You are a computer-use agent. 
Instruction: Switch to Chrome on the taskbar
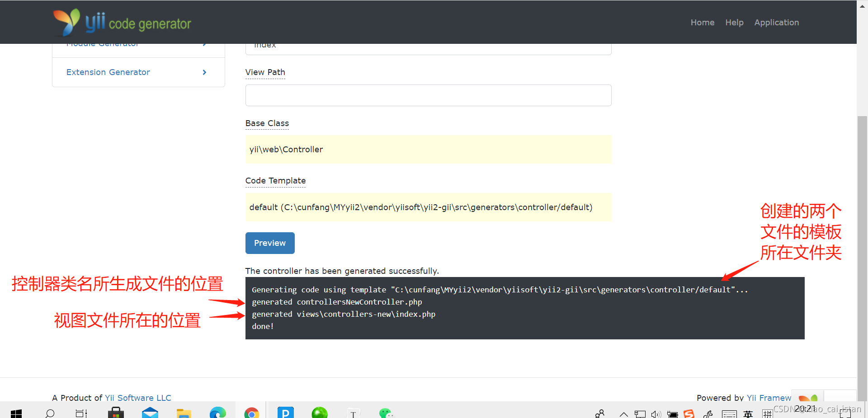click(x=251, y=413)
